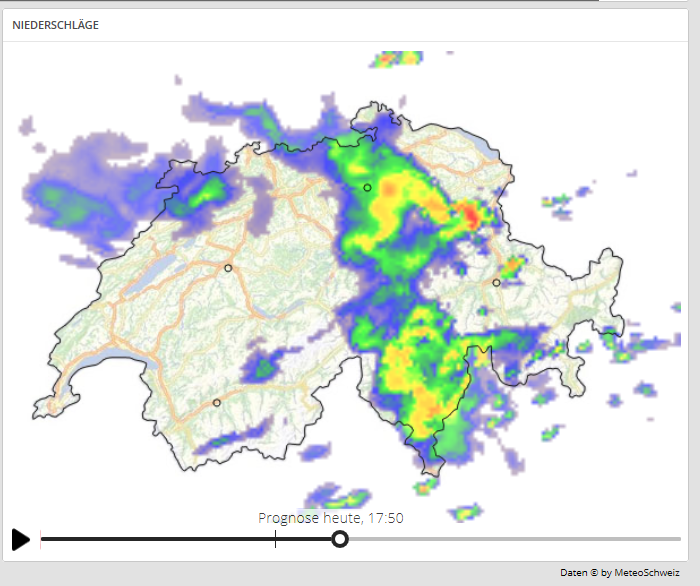Select the city marker in the Valais
Image resolution: width=700 pixels, height=586 pixels.
click(x=217, y=403)
